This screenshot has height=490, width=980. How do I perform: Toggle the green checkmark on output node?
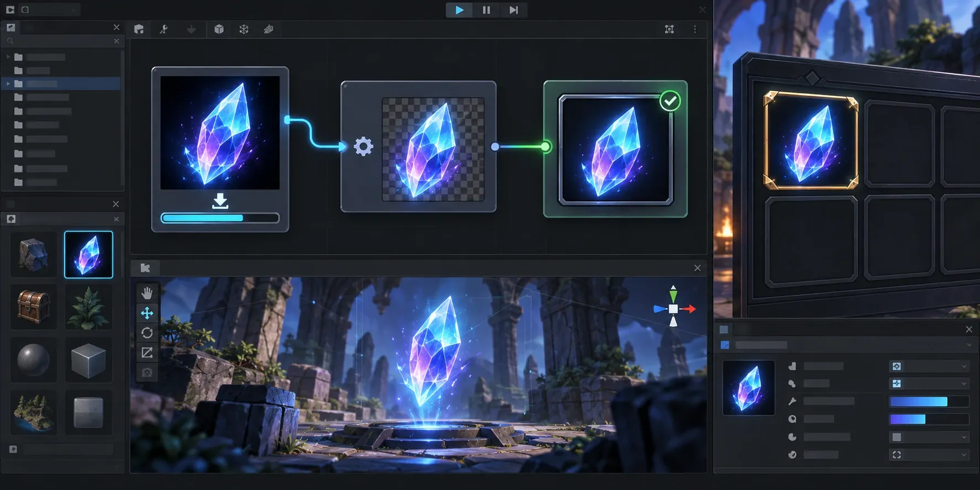[670, 101]
